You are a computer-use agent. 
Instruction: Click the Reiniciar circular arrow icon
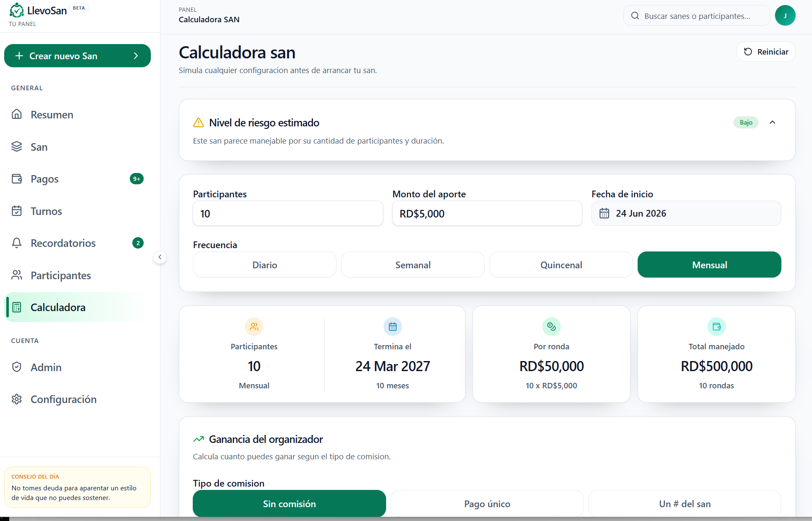coord(748,52)
